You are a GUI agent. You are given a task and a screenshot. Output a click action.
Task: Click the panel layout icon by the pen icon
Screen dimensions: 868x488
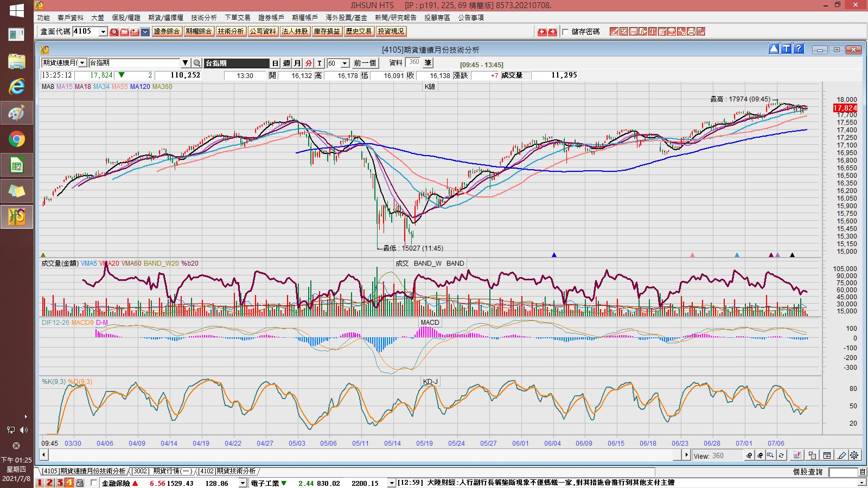pyautogui.click(x=827, y=455)
